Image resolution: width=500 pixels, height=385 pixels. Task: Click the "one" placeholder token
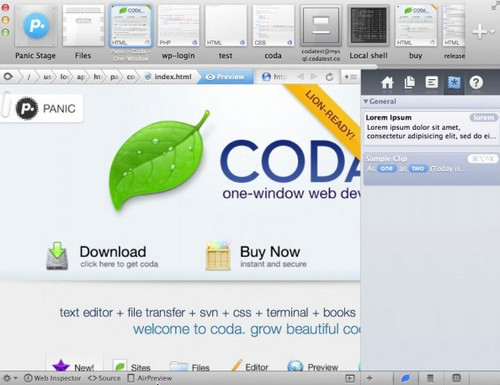[x=387, y=169]
